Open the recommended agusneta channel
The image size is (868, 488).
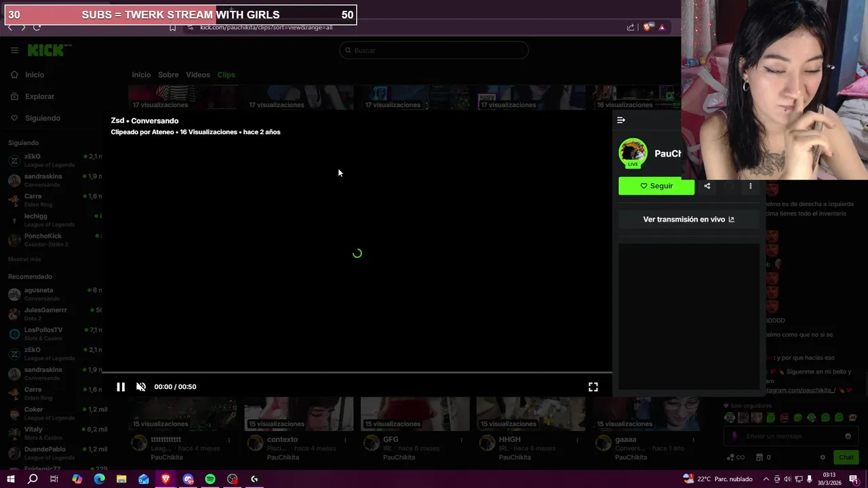click(x=54, y=294)
